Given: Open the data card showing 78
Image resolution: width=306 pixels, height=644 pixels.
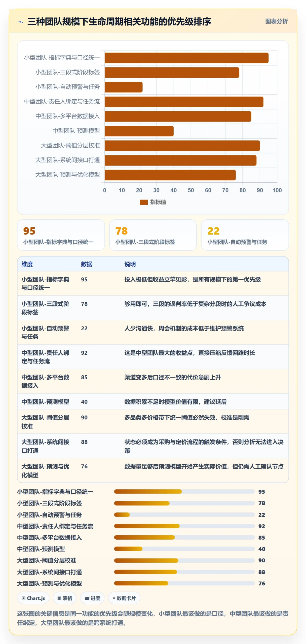Looking at the screenshot, I should click(x=153, y=235).
